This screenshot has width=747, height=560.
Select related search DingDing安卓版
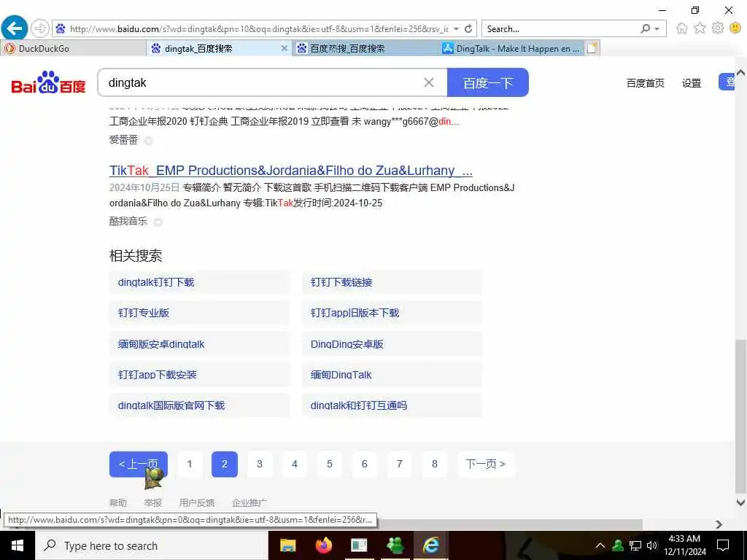point(392,344)
